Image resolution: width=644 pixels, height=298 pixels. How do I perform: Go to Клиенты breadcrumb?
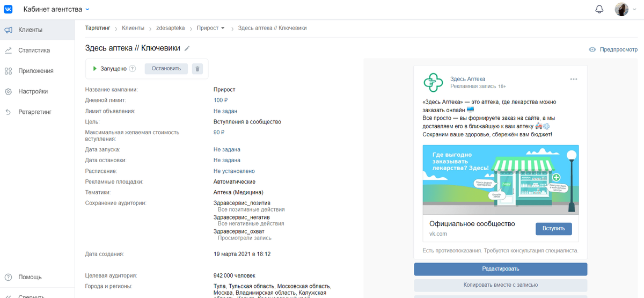133,28
